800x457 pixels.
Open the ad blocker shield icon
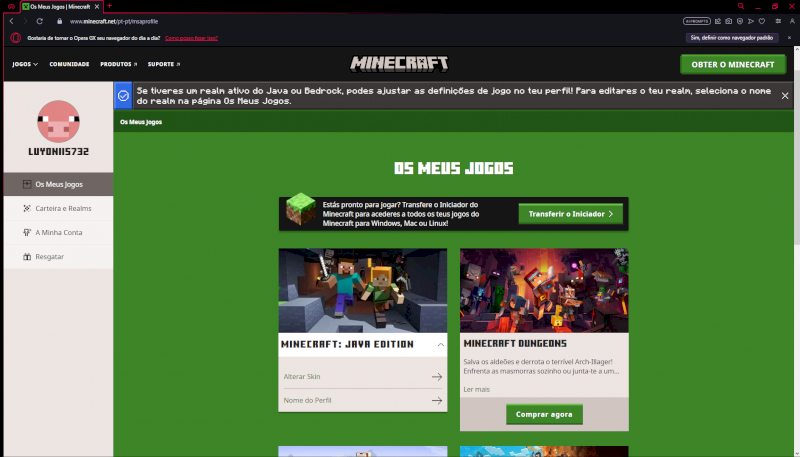click(x=740, y=21)
